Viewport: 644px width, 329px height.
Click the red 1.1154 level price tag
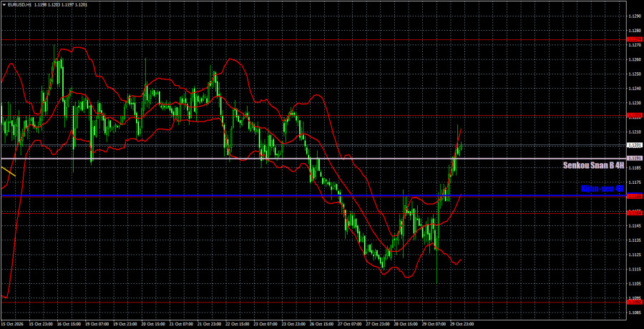pos(635,212)
